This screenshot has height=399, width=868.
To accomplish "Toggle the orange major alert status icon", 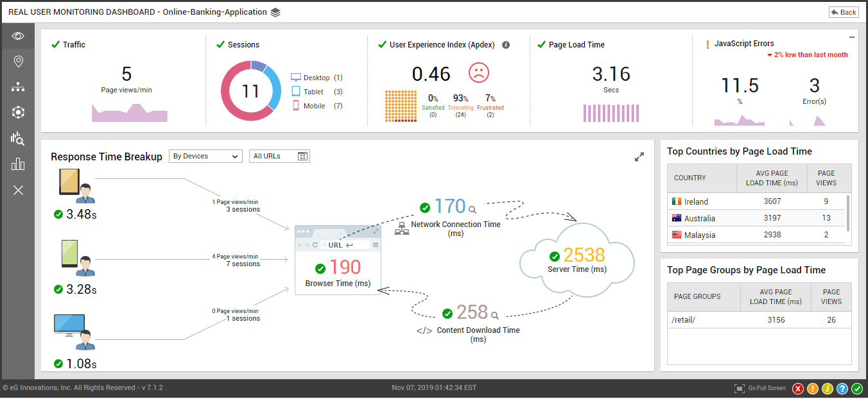I will point(813,388).
